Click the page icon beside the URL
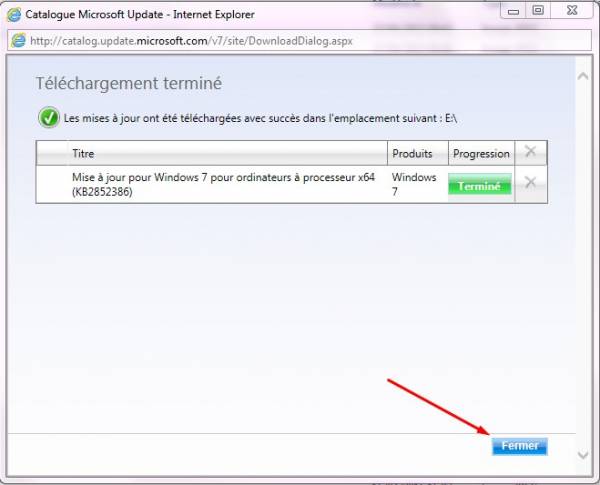Image resolution: width=600 pixels, height=485 pixels. point(17,41)
